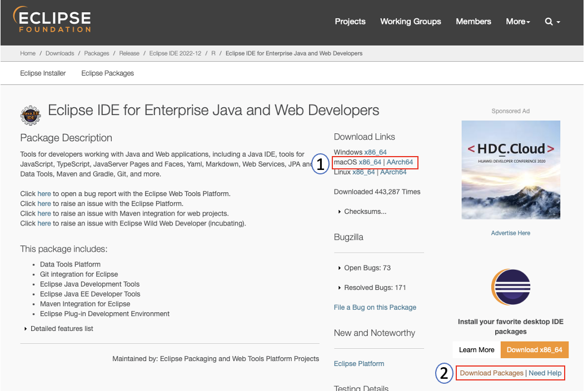The width and height of the screenshot is (588, 391).
Task: Open Eclipse IDE 2022-12 breadcrumb
Action: pos(175,53)
